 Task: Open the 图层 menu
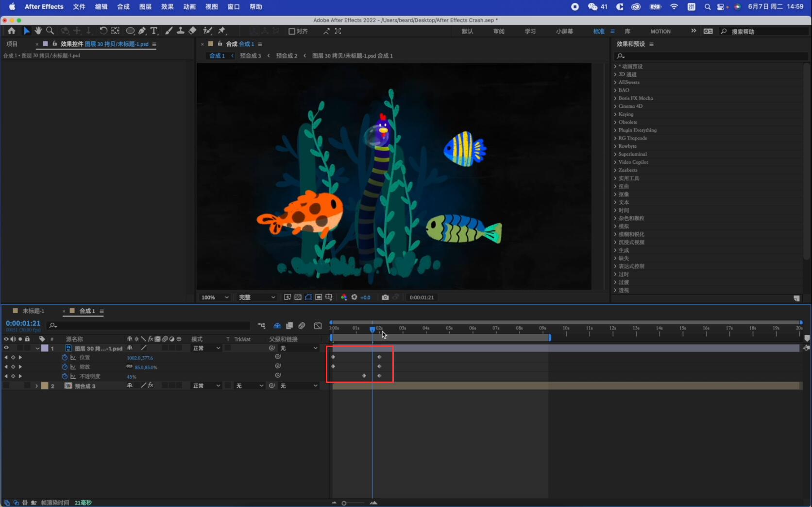coord(145,6)
